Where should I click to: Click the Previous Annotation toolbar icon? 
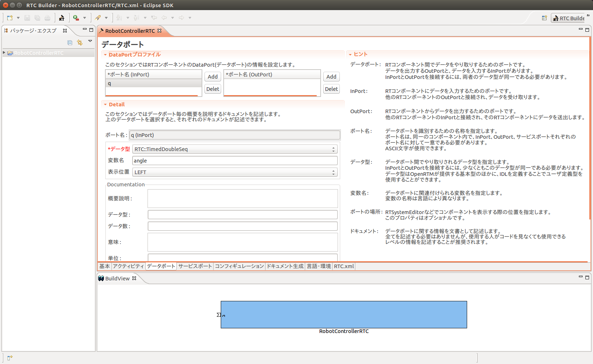136,18
